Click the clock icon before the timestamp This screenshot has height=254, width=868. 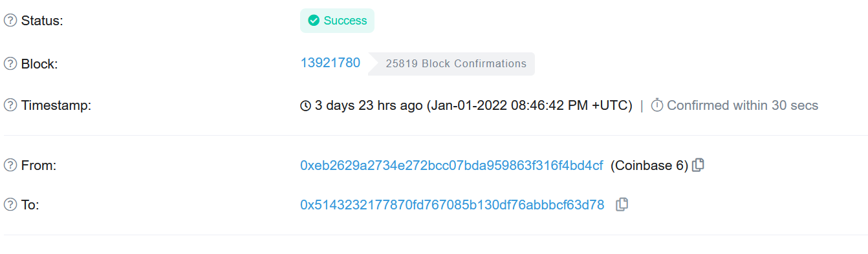click(x=306, y=106)
